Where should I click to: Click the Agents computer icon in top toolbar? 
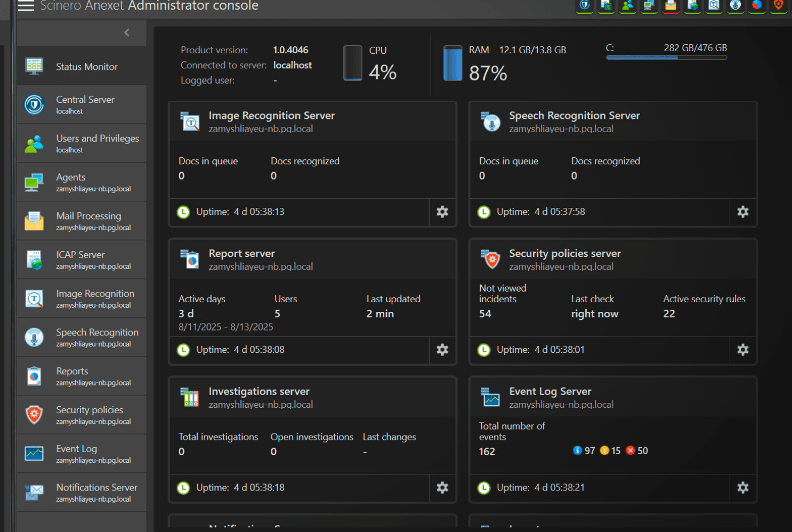point(649,5)
